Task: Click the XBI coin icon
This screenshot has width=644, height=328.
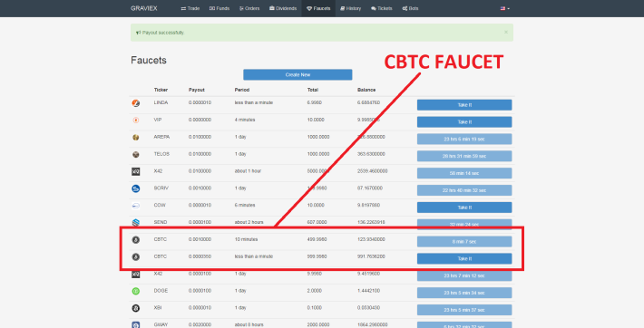Action: pyautogui.click(x=135, y=308)
